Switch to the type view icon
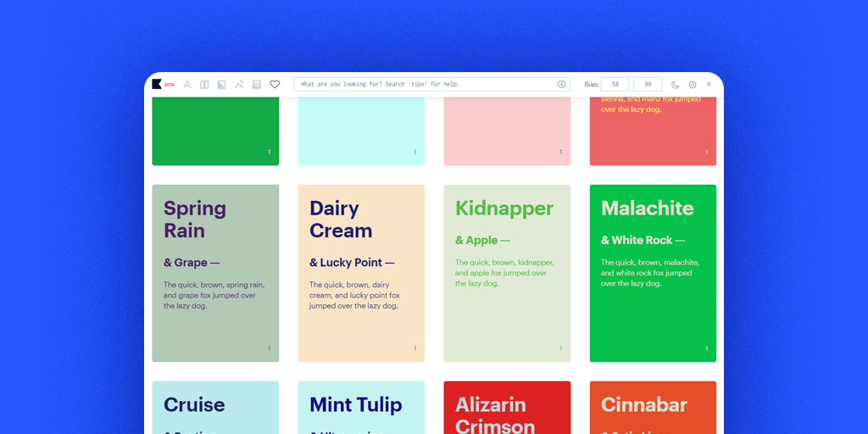Screen dimensions: 868x434 [187, 85]
